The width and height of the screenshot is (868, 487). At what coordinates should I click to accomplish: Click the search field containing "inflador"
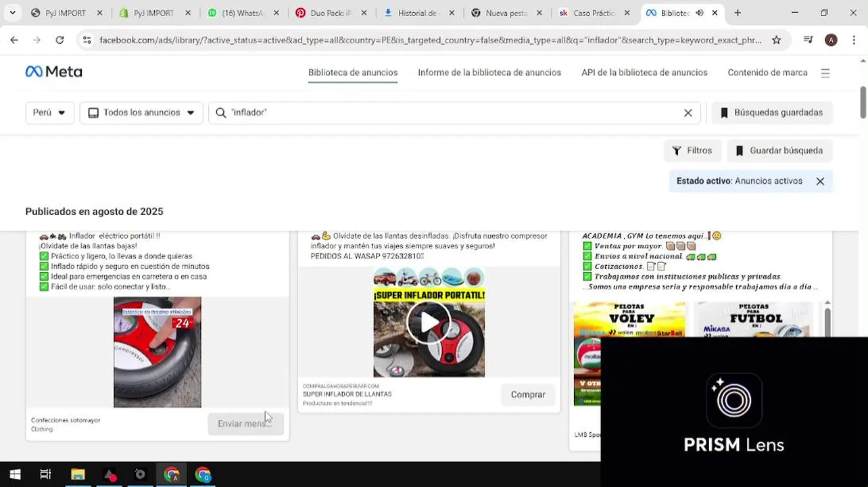point(453,112)
